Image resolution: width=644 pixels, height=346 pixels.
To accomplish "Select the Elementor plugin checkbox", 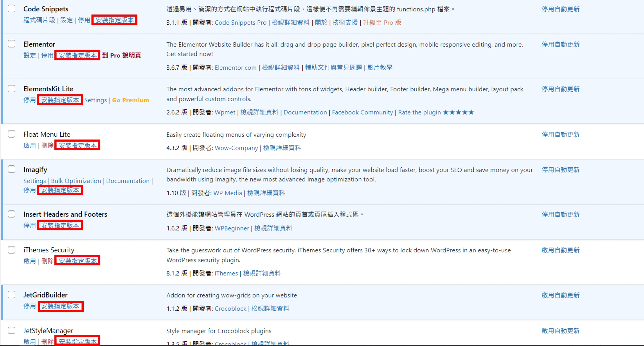I will point(12,44).
